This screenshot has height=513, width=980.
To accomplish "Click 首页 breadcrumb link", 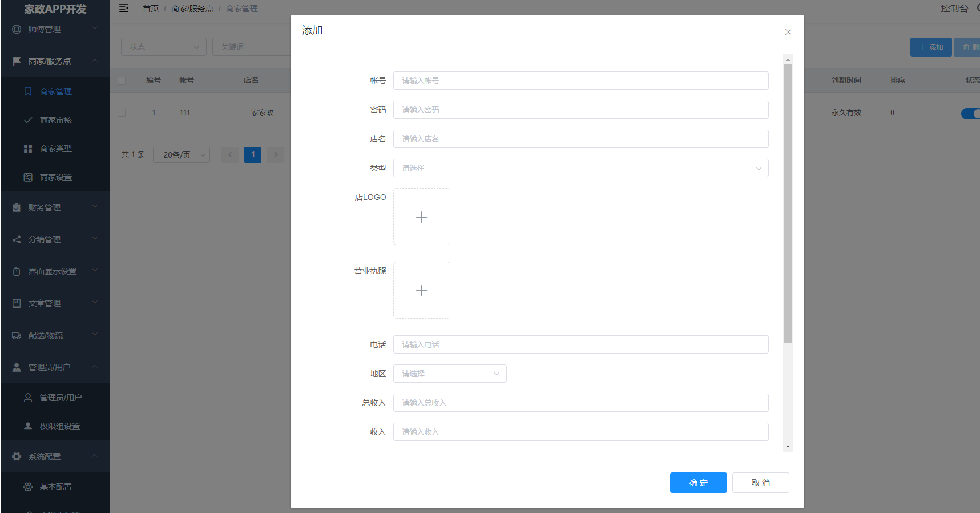I will tap(151, 9).
